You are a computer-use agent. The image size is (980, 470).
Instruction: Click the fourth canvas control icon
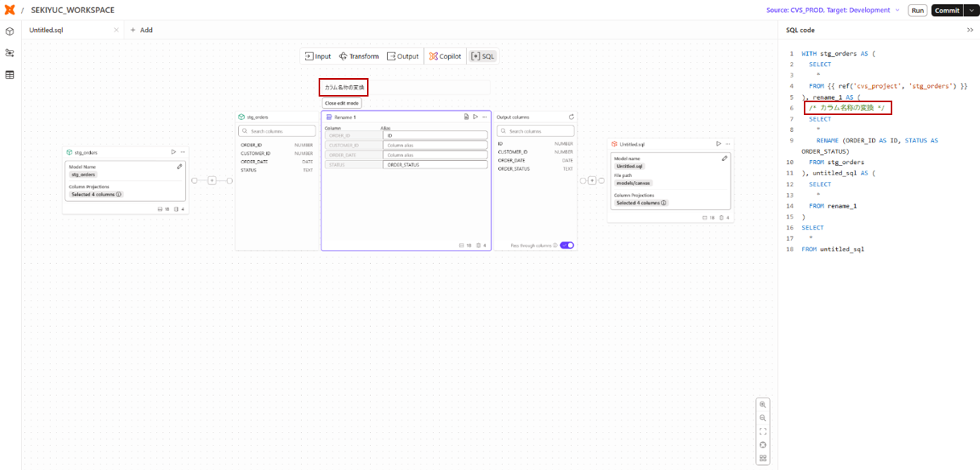(763, 445)
